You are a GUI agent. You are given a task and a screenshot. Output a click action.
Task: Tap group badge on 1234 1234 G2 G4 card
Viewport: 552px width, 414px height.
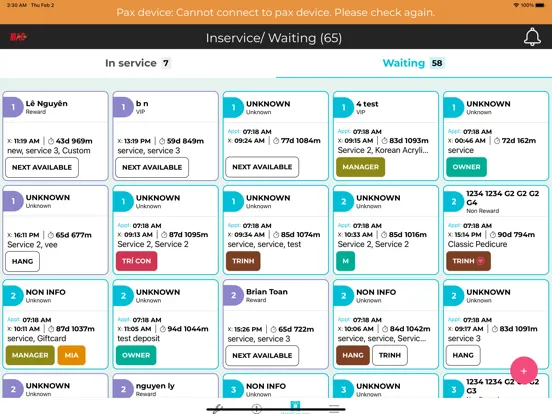click(453, 201)
